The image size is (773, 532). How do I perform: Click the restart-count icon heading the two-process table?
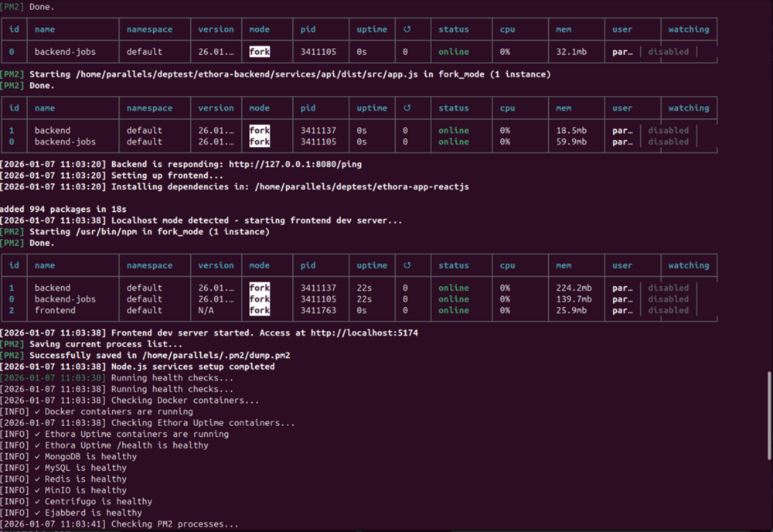click(x=407, y=108)
